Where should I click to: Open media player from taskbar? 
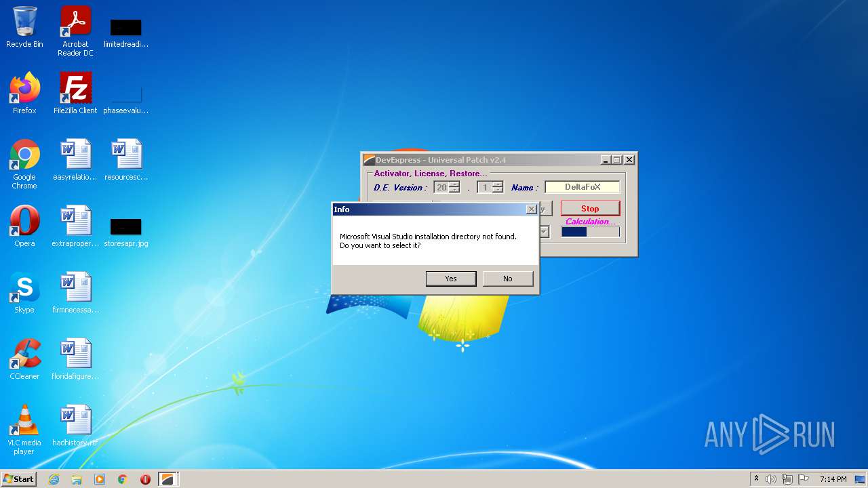[x=100, y=479]
